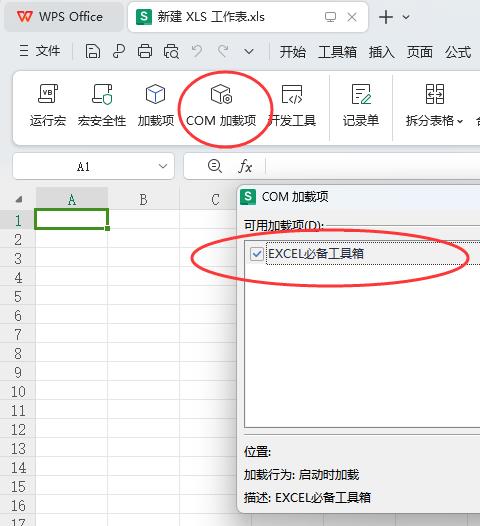
Task: Open Macro Security (宏安全性) settings
Action: click(102, 105)
